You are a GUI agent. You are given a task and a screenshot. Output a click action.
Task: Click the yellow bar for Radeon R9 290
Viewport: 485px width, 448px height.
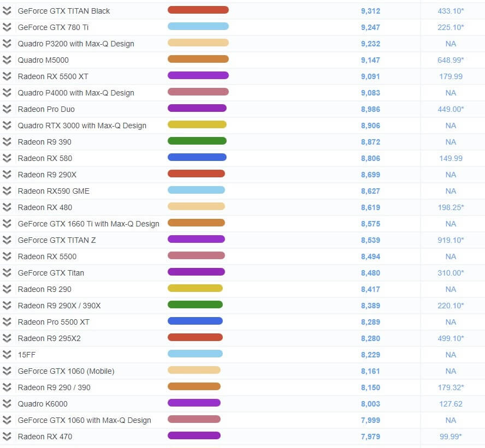(195, 288)
